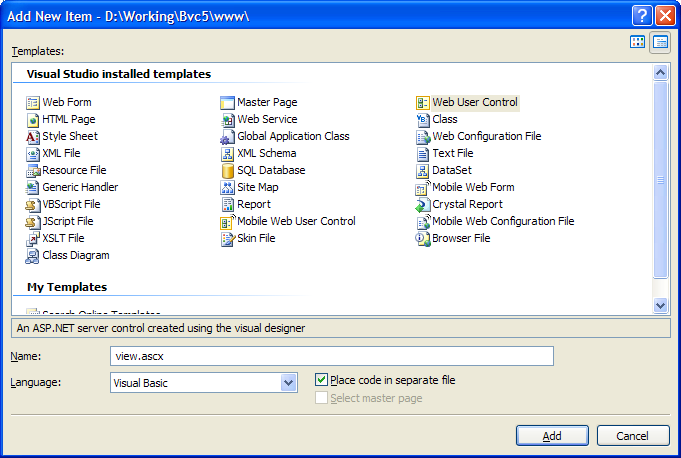Click the Visual Basic language combo box

coord(204,383)
